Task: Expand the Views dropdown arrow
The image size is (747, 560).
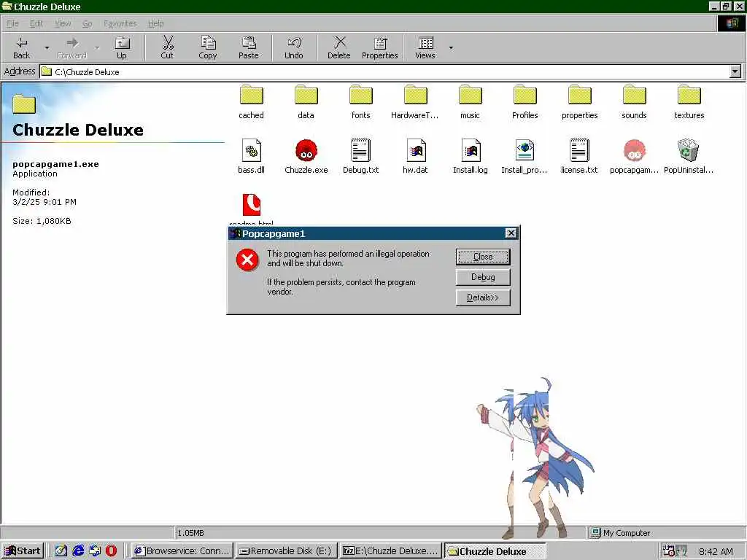Action: pyautogui.click(x=451, y=47)
